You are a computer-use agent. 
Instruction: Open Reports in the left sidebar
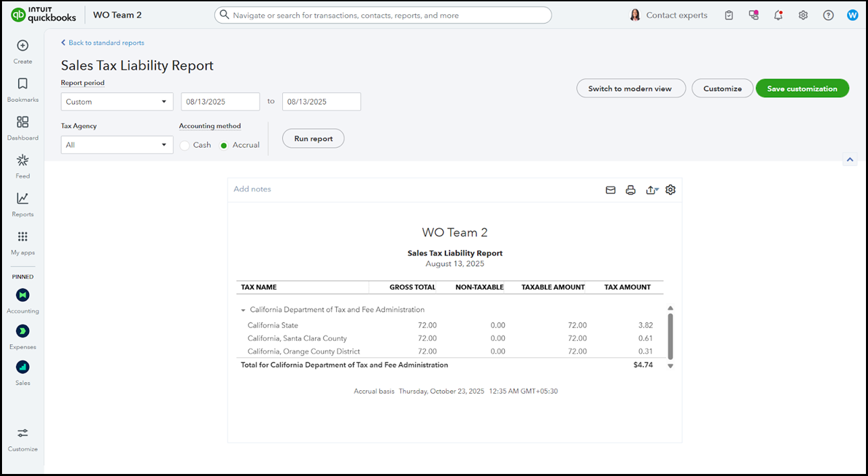coord(22,204)
